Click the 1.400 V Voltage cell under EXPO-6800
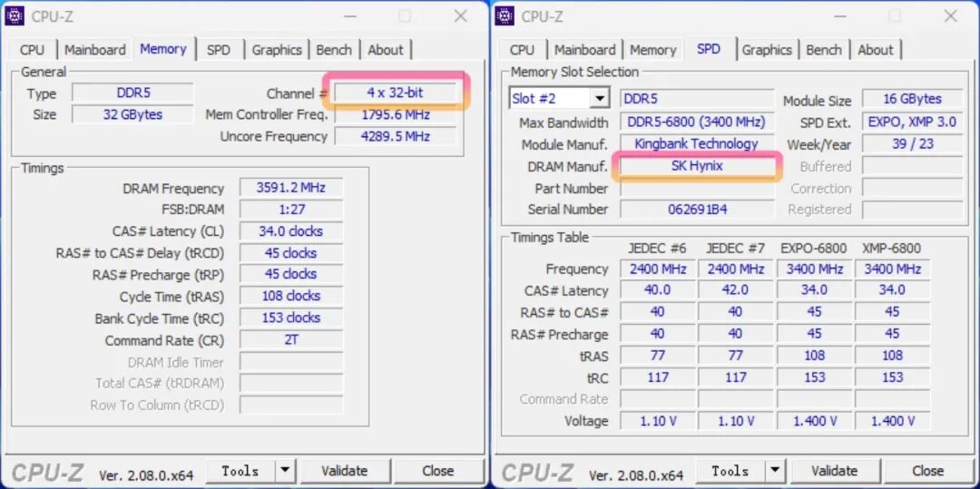 click(814, 421)
